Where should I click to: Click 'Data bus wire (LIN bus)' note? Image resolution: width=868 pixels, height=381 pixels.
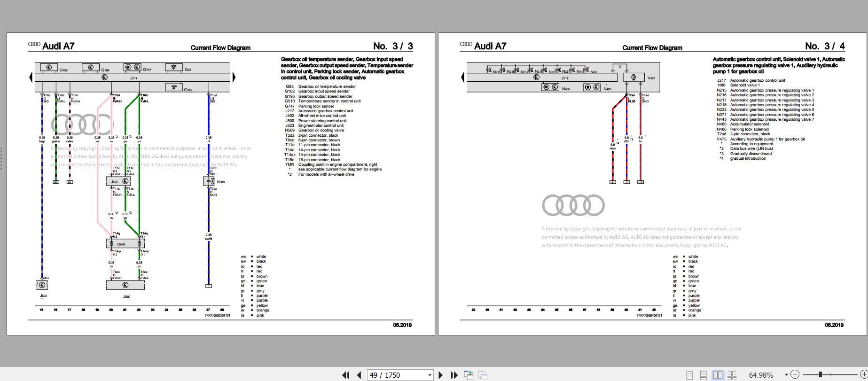pos(751,148)
